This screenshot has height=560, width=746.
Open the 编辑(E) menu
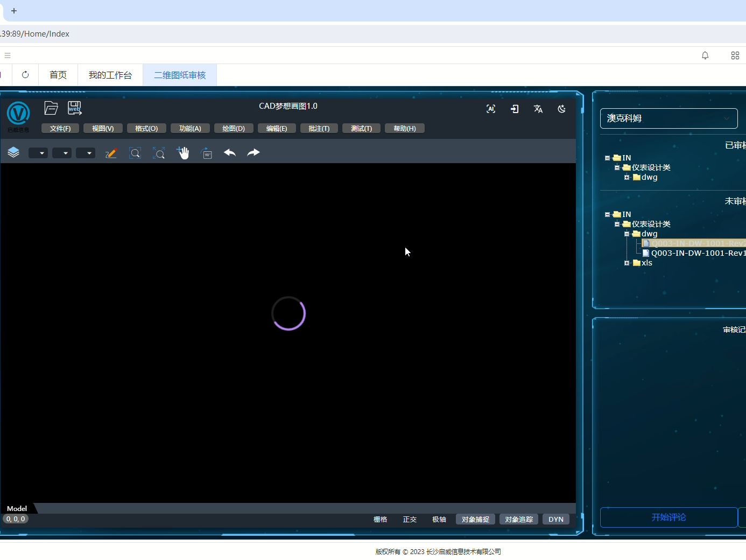tap(277, 128)
